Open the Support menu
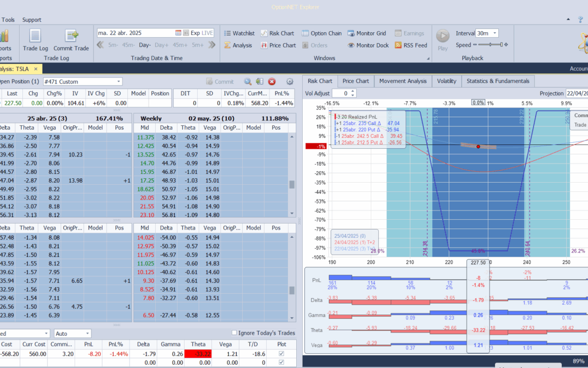Viewport: 588px width, 368px height. click(32, 20)
